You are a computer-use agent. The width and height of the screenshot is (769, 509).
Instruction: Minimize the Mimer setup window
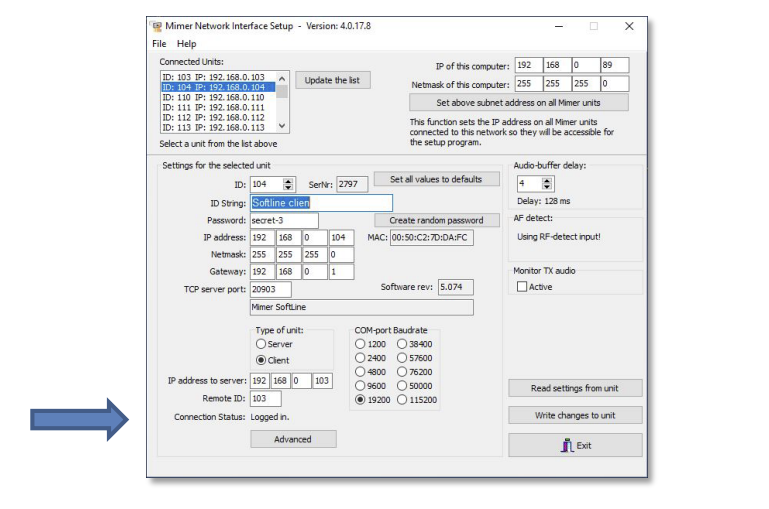pos(559,26)
